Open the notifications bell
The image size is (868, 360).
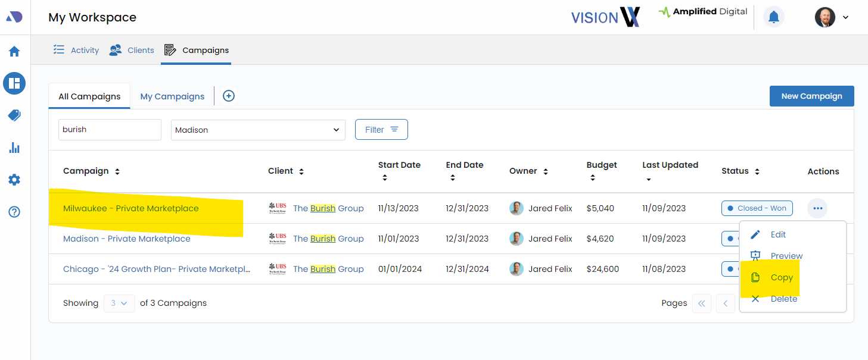tap(773, 17)
